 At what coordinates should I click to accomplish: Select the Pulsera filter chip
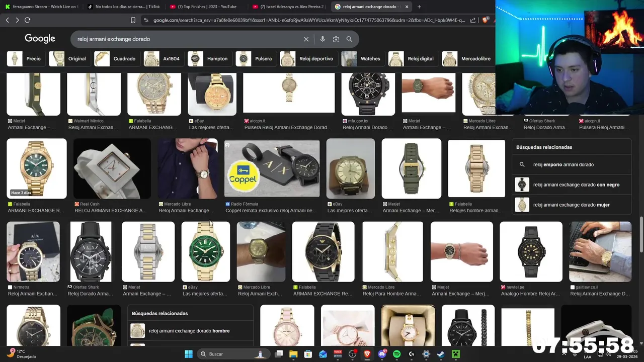click(256, 59)
